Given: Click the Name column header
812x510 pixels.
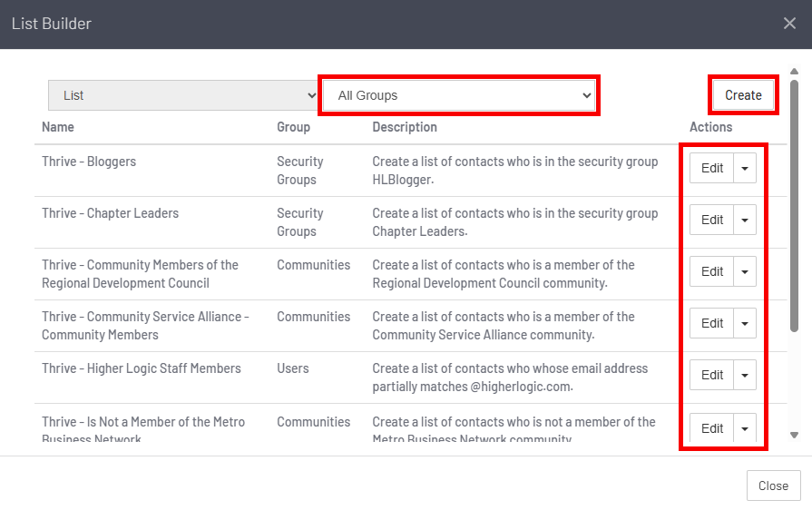Looking at the screenshot, I should pyautogui.click(x=58, y=127).
